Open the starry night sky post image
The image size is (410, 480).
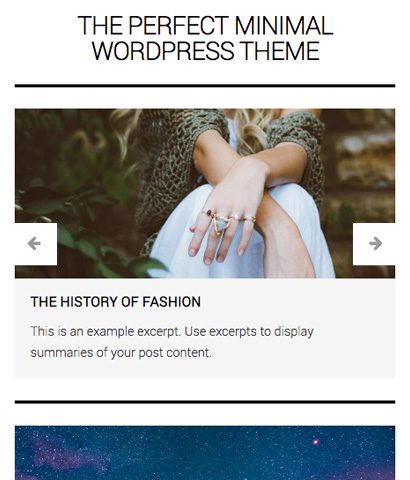(x=205, y=453)
